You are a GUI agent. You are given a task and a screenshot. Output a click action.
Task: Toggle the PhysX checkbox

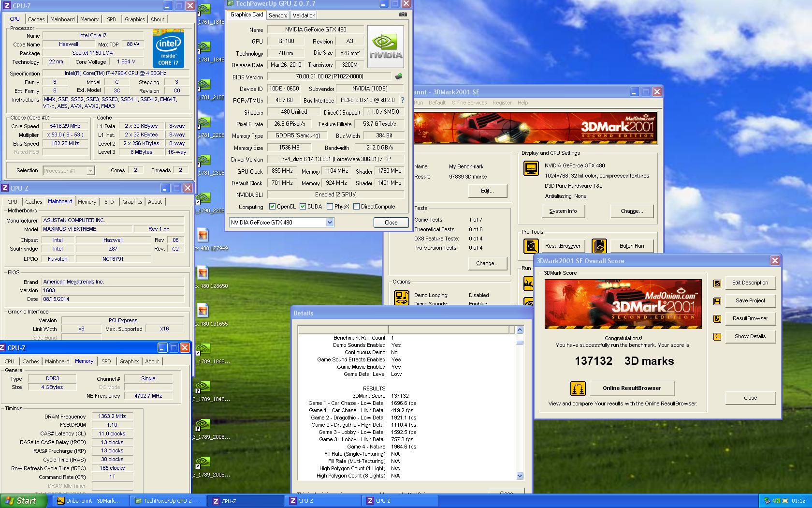pos(330,207)
